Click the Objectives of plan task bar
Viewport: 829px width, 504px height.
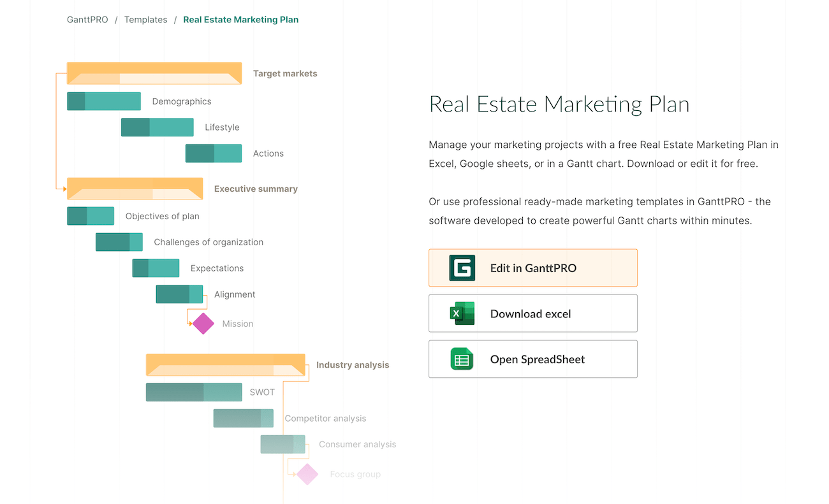tap(91, 216)
